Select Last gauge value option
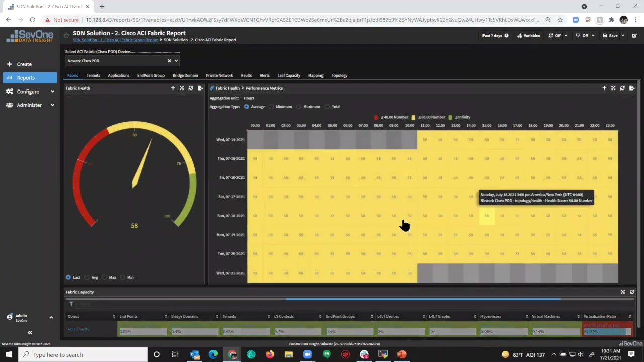The height and width of the screenshot is (362, 644). (68, 277)
